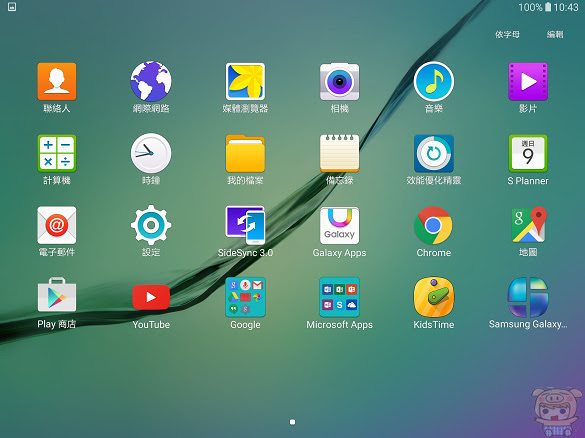Open the Google apps folder
Screen dimensions: 585x438
(245, 297)
